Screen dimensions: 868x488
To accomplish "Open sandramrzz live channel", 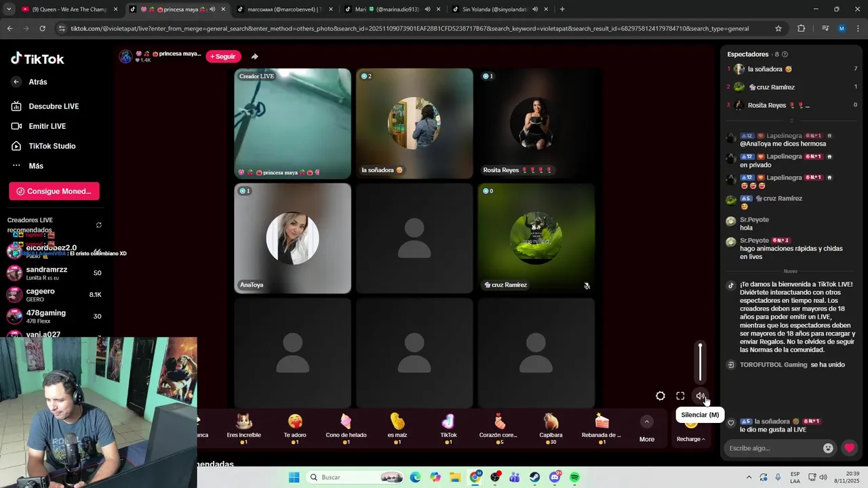I will click(54, 272).
